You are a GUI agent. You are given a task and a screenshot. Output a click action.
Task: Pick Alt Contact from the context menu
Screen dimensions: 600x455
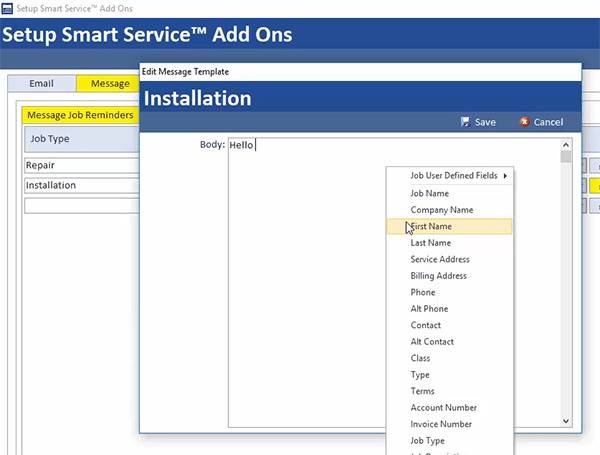[x=450, y=341]
